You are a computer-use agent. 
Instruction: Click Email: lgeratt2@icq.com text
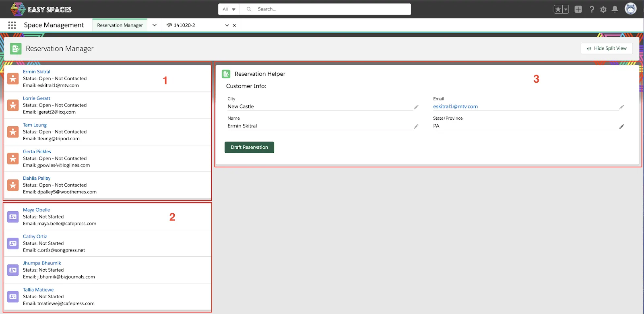[49, 112]
